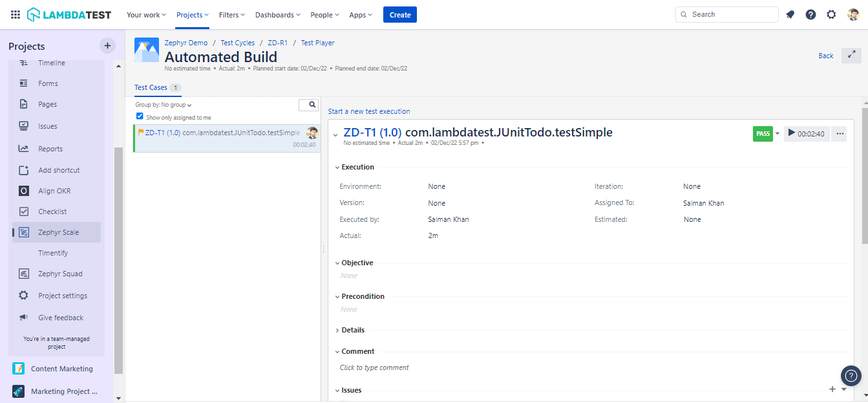Open the more options ellipsis for ZD-T1
Viewport: 868px width, 403px height.
pos(840,133)
